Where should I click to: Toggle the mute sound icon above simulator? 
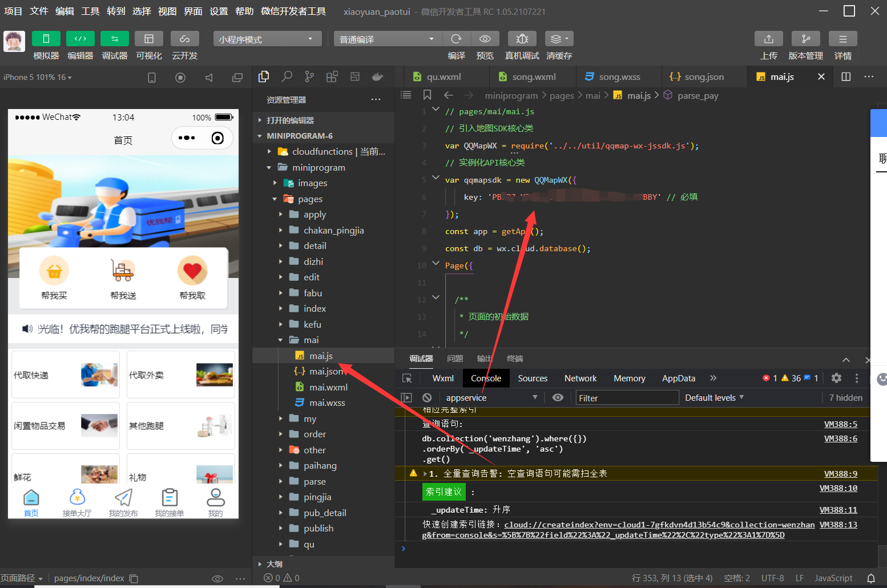click(x=209, y=76)
